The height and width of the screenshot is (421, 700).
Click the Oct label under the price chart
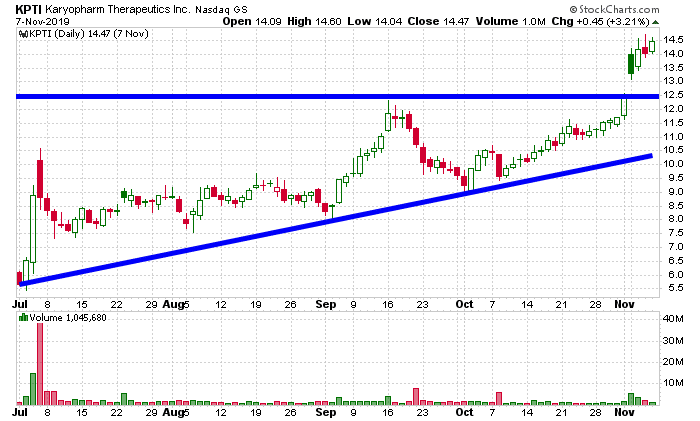pos(464,304)
